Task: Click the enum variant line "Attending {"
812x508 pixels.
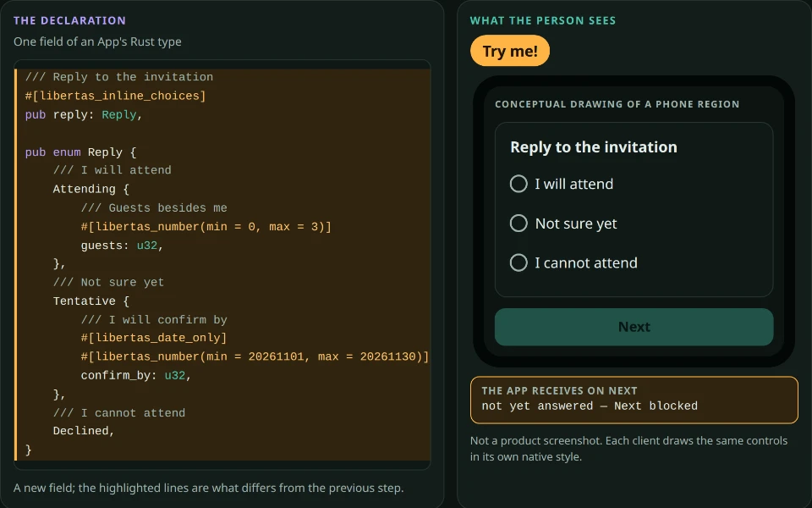Action: pyautogui.click(x=91, y=189)
